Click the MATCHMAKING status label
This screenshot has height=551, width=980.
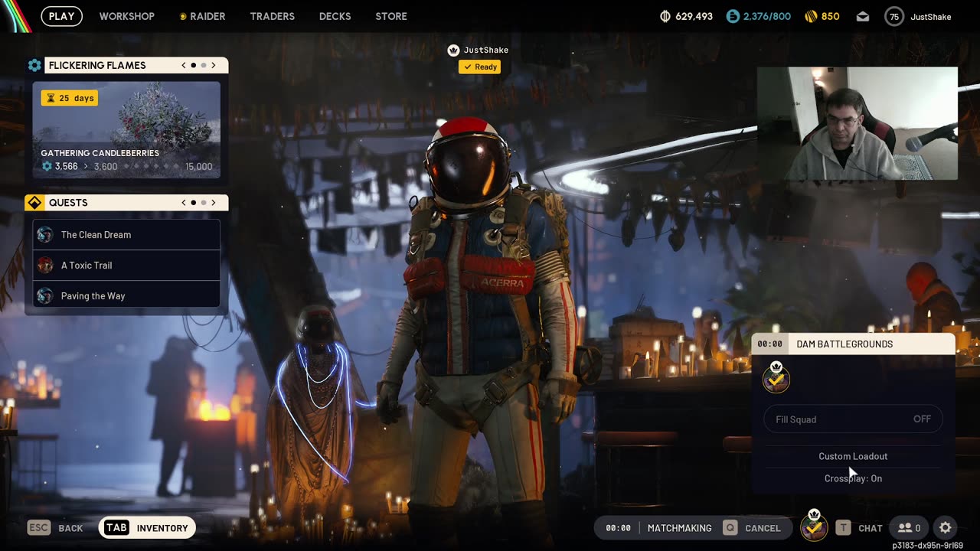pos(679,528)
